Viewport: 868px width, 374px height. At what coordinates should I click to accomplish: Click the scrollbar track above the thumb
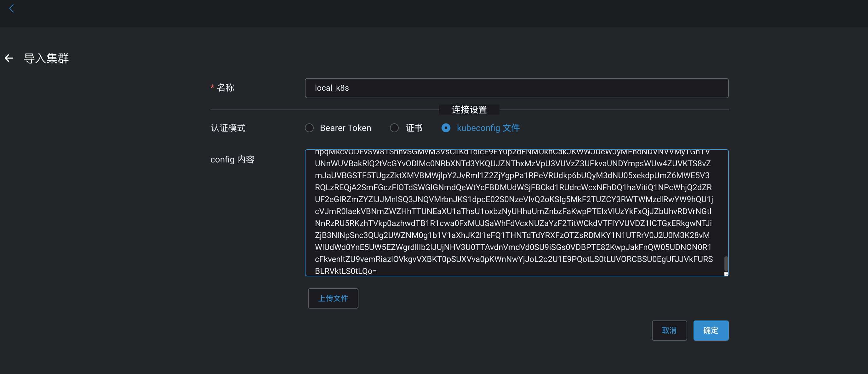(x=726, y=202)
